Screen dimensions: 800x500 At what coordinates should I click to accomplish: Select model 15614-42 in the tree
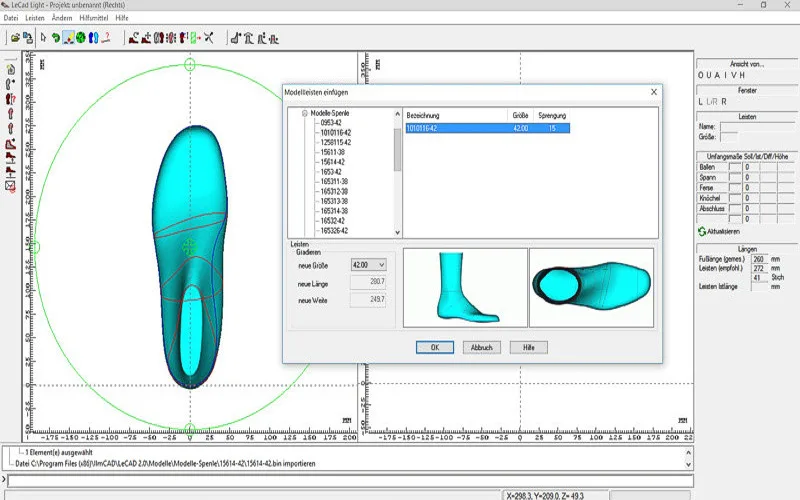(x=333, y=162)
